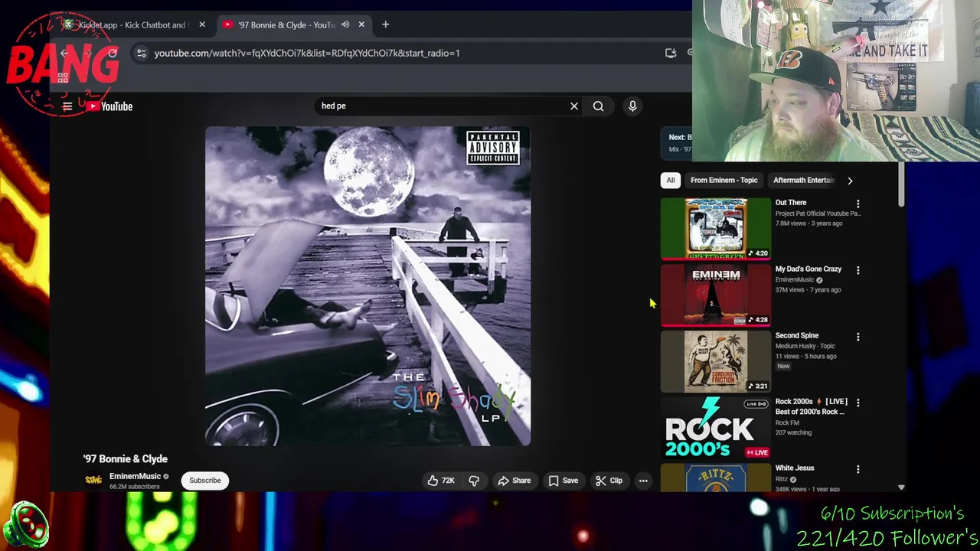Viewport: 980px width, 551px height.
Task: Click the '97 Bonnie & Clyde title
Action: (x=126, y=459)
